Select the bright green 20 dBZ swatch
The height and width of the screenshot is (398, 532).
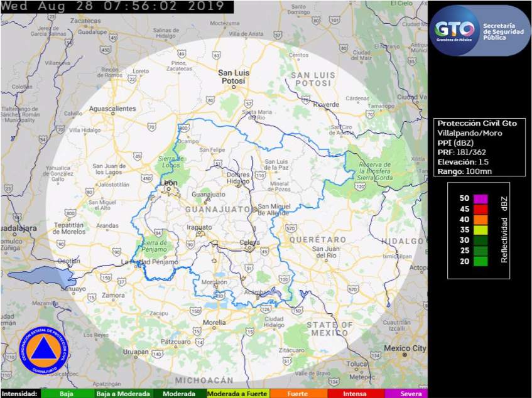pyautogui.click(x=480, y=261)
